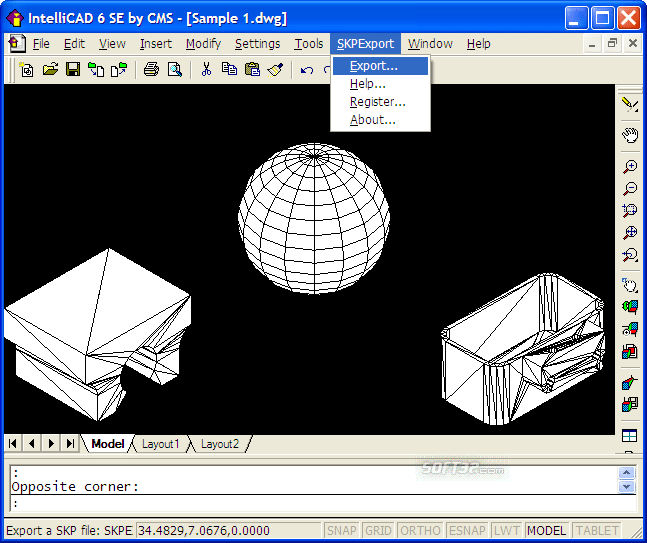Open the Help menu in menu bar

[479, 44]
